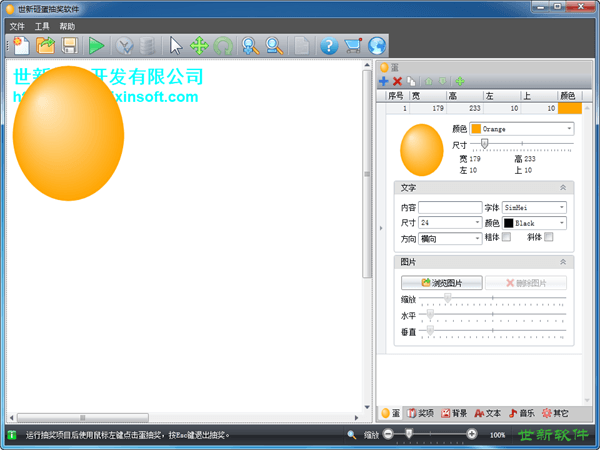Click the 缩放 image scale slider
Viewport: 600px width, 450px height.
(492, 299)
